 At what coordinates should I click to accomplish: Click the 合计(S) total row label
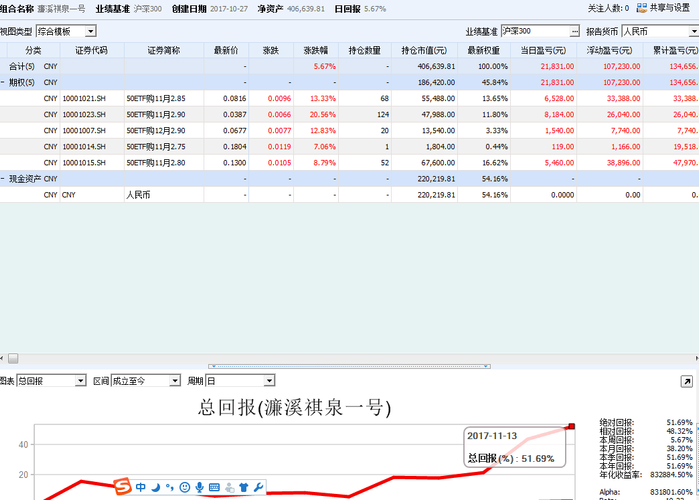[x=22, y=66]
